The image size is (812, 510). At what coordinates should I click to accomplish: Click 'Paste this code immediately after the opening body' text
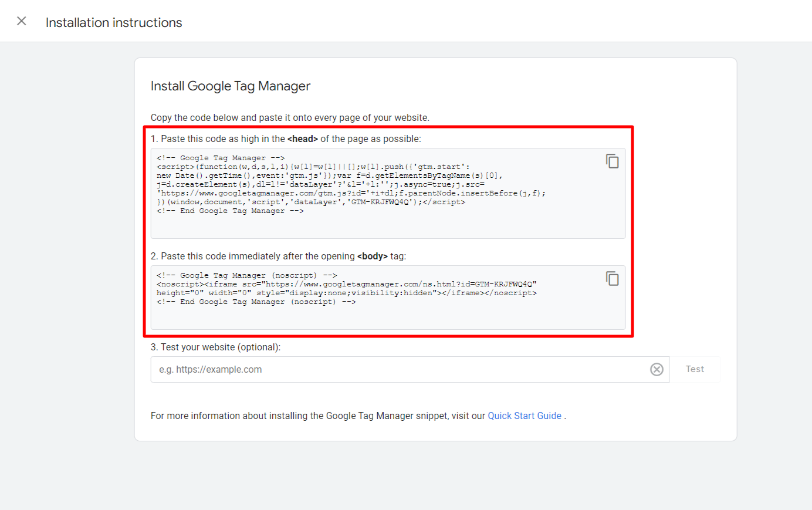(278, 256)
